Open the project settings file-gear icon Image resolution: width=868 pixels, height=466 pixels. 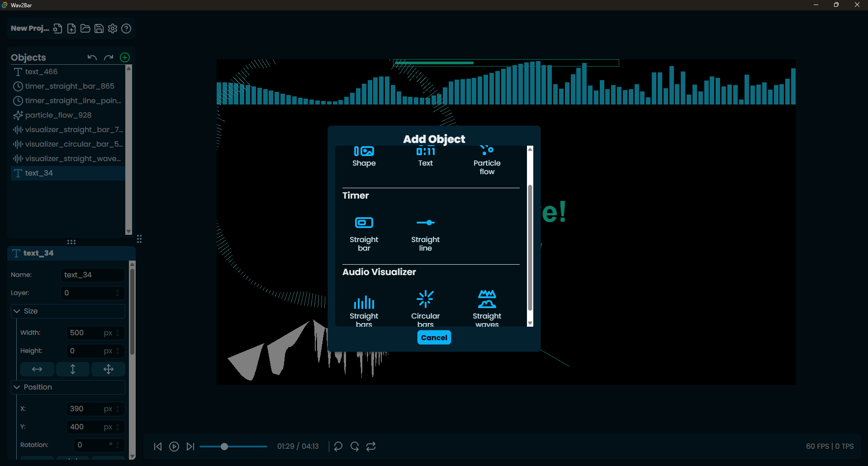click(57, 29)
